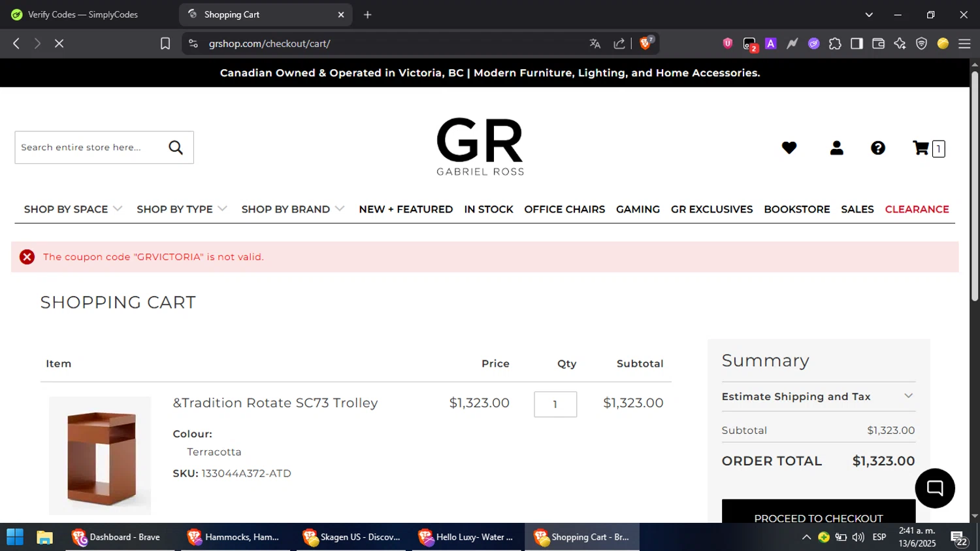Open Office Chairs category
The width and height of the screenshot is (980, 551).
pyautogui.click(x=564, y=209)
